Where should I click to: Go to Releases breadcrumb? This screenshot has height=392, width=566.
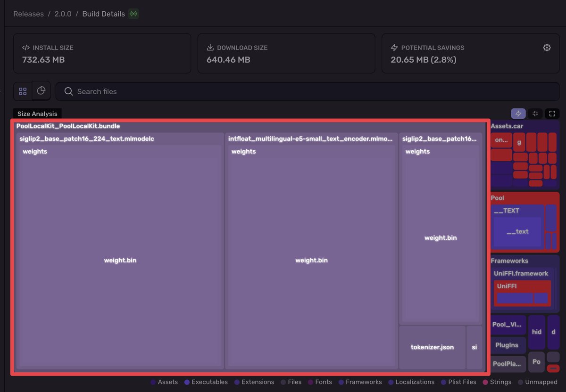pyautogui.click(x=29, y=14)
